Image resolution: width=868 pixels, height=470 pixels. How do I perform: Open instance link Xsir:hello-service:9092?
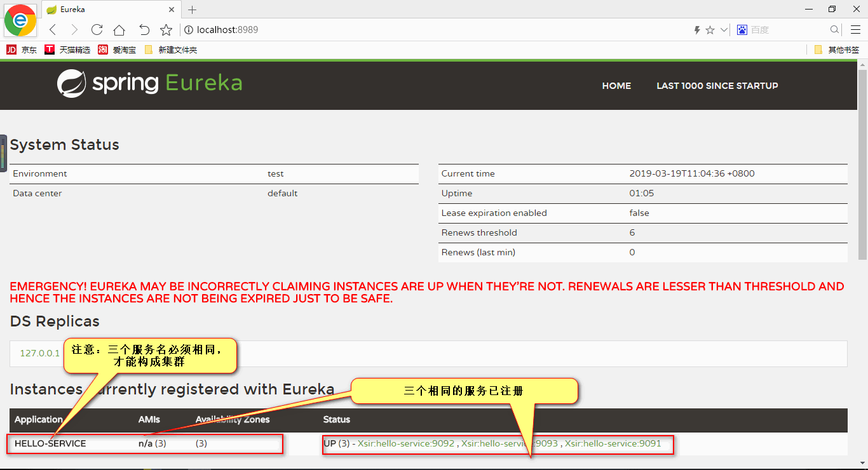406,443
